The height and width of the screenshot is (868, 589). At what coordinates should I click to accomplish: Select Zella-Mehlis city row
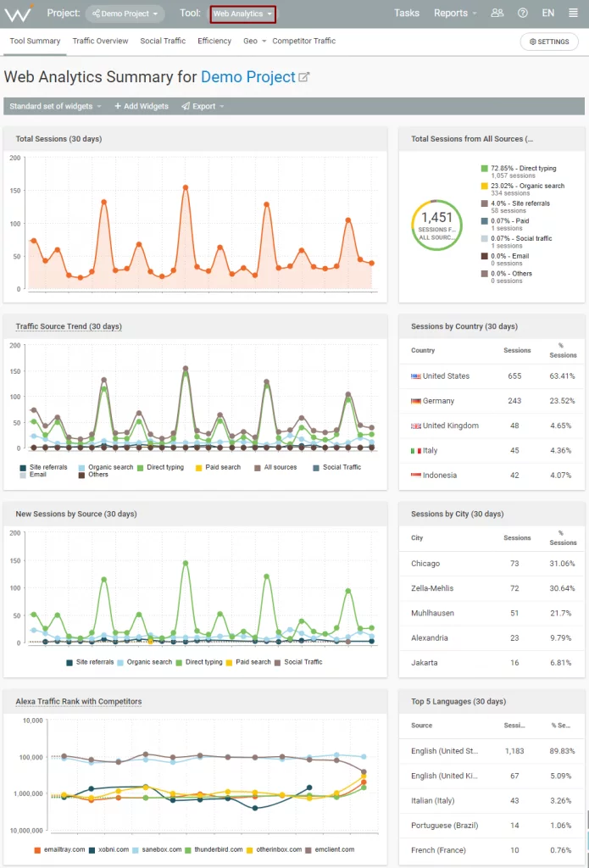point(492,588)
